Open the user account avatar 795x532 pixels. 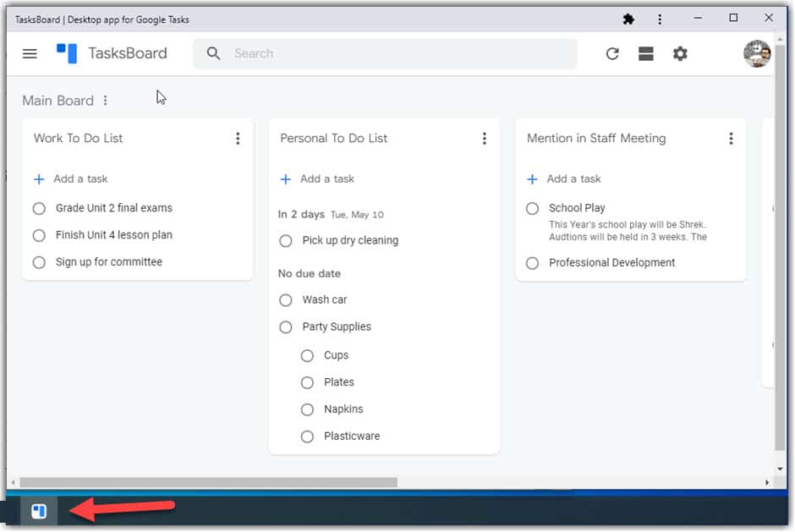click(757, 53)
